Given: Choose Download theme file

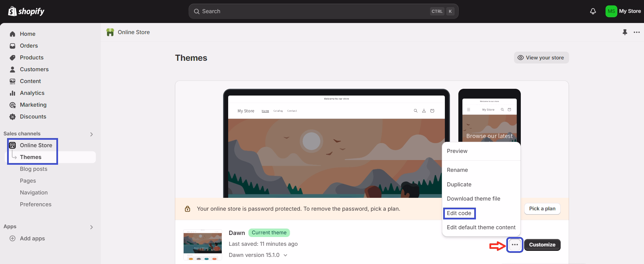Looking at the screenshot, I should tap(481, 199).
